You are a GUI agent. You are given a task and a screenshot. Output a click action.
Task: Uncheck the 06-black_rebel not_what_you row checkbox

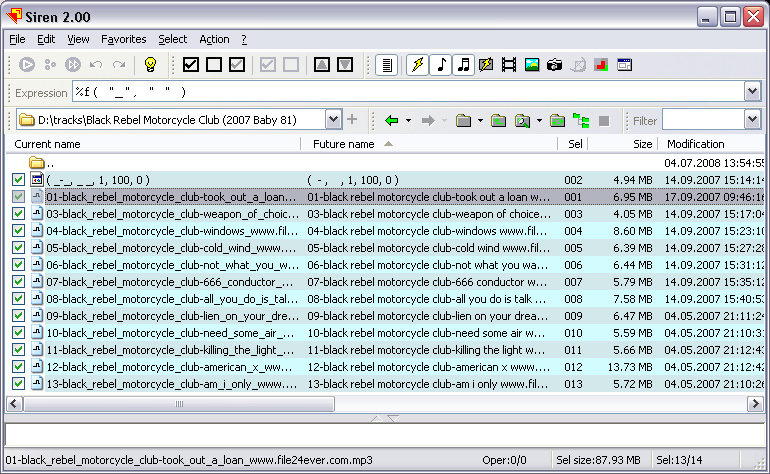pos(18,264)
